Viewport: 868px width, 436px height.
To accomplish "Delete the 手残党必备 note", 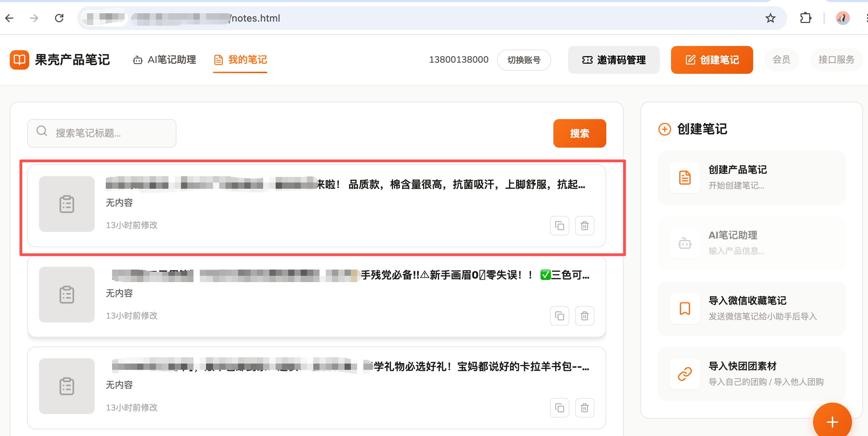I will pos(584,316).
